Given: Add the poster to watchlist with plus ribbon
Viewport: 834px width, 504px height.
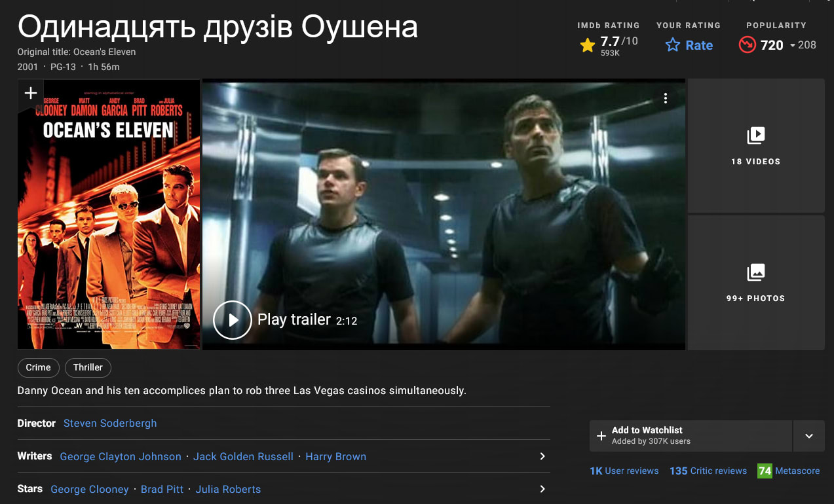Looking at the screenshot, I should [x=30, y=94].
